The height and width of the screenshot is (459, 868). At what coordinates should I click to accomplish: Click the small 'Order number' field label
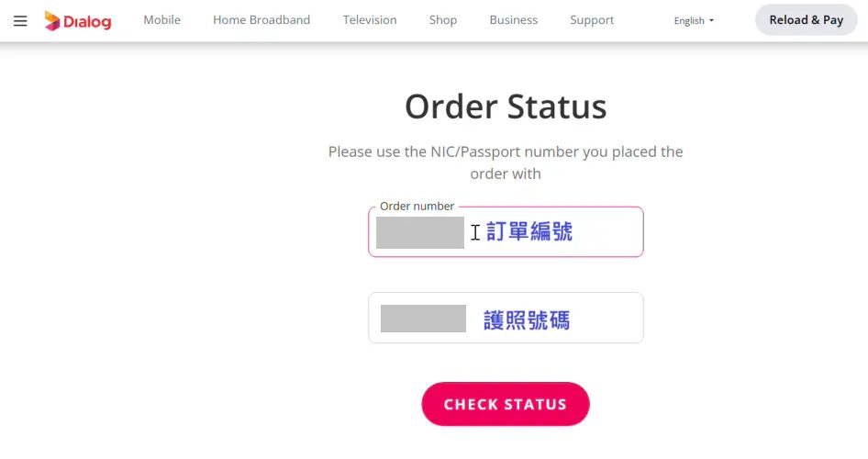[417, 207]
